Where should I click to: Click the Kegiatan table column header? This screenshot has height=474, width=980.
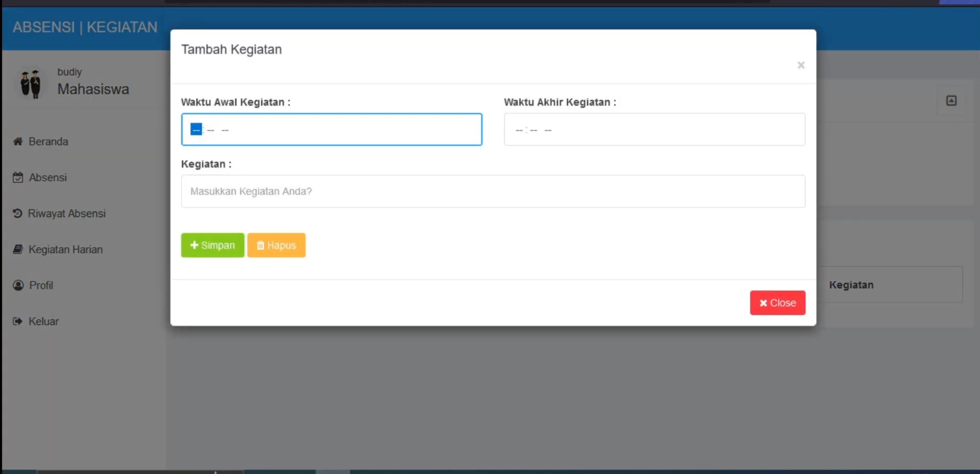coord(851,285)
